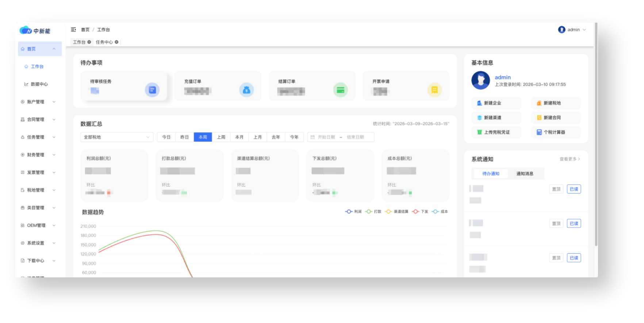
Task: Click the 充值订单 money bag icon
Action: (246, 90)
